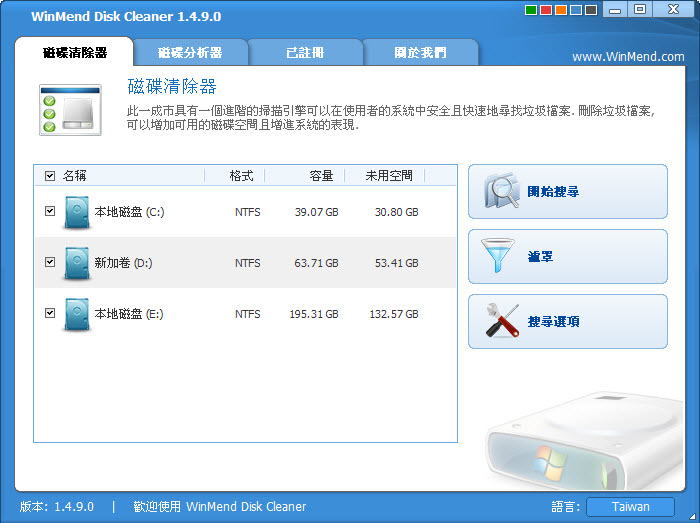This screenshot has height=523, width=700.
Task: Click NTFS format in the E: row
Action: [x=248, y=314]
